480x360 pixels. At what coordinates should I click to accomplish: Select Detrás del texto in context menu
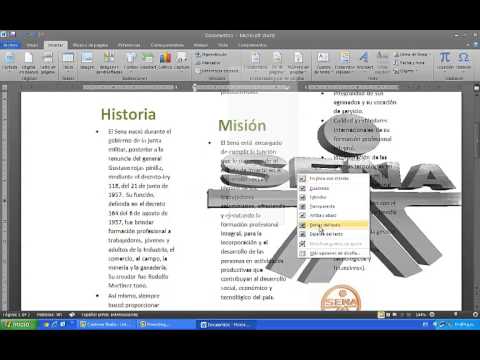click(x=333, y=225)
